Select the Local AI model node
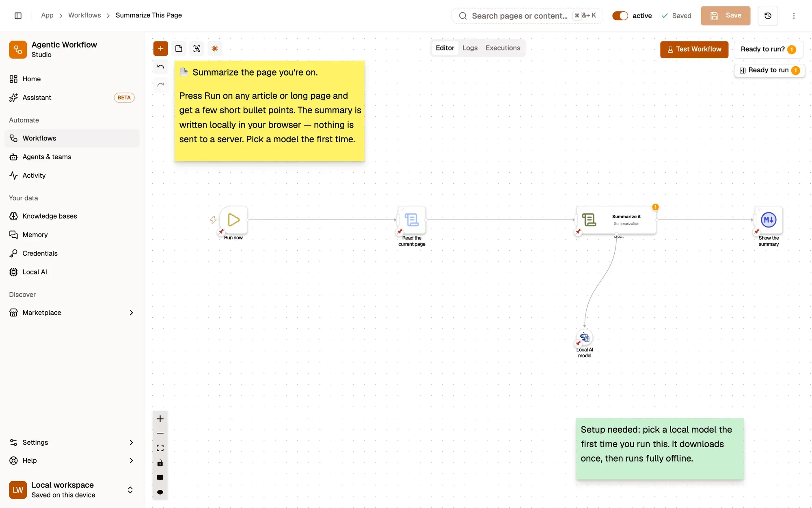The image size is (812, 508). point(585,337)
